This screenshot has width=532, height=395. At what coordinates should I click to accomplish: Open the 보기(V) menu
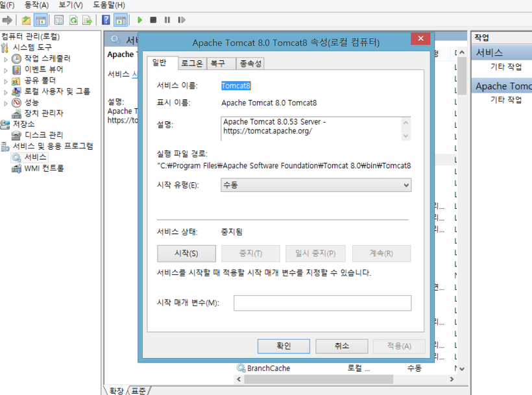point(71,5)
